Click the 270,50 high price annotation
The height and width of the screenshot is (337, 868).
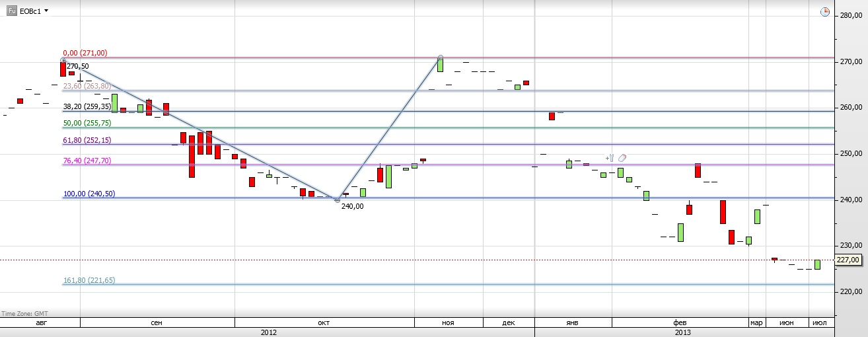coord(77,66)
